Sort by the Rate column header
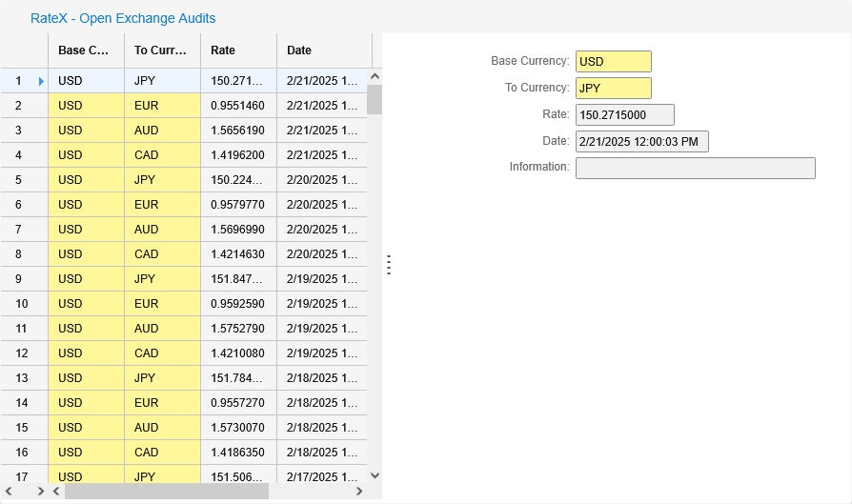Screen dimensions: 852x504 coord(238,50)
